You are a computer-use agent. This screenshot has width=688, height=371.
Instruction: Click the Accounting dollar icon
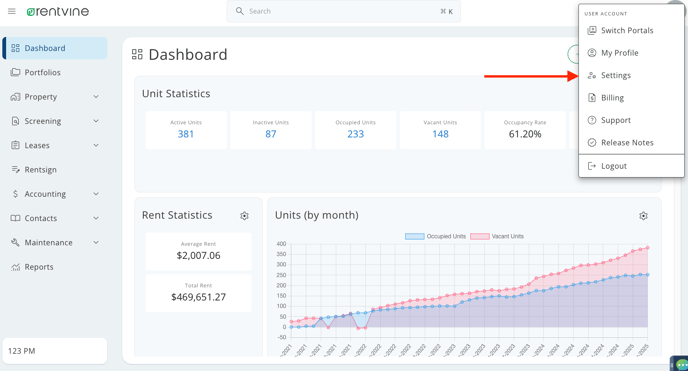tap(15, 194)
